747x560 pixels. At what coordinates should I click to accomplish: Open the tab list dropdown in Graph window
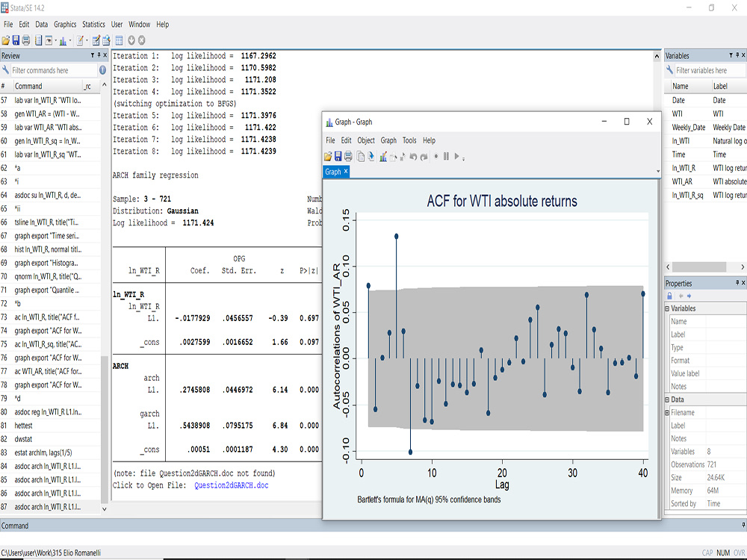(658, 172)
